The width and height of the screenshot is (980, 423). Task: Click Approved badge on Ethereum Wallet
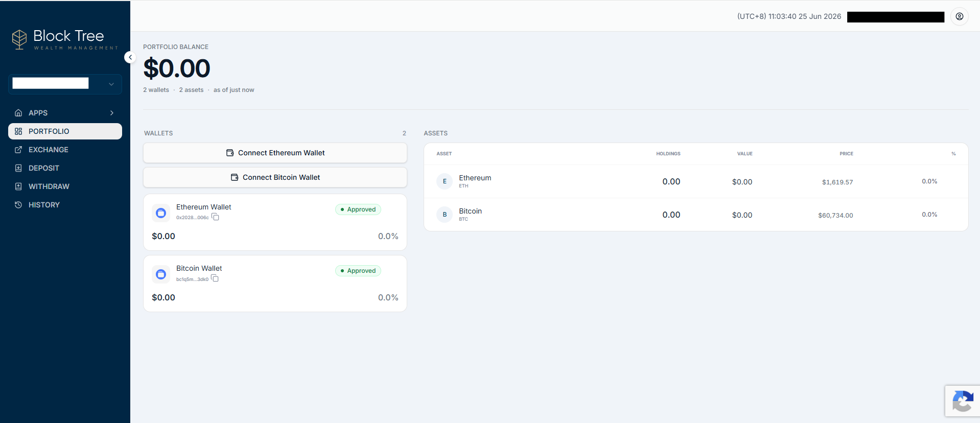click(358, 209)
